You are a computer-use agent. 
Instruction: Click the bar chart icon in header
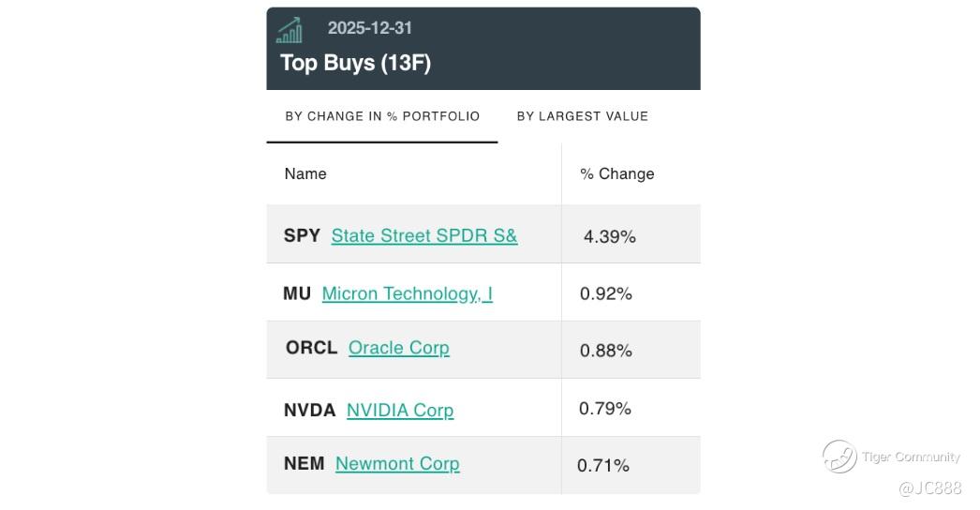coord(290,30)
